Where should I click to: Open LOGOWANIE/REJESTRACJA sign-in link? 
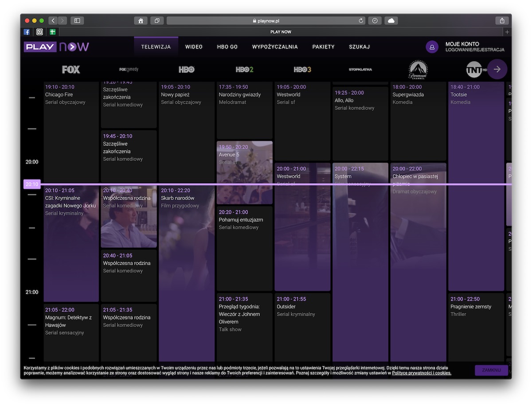[475, 50]
